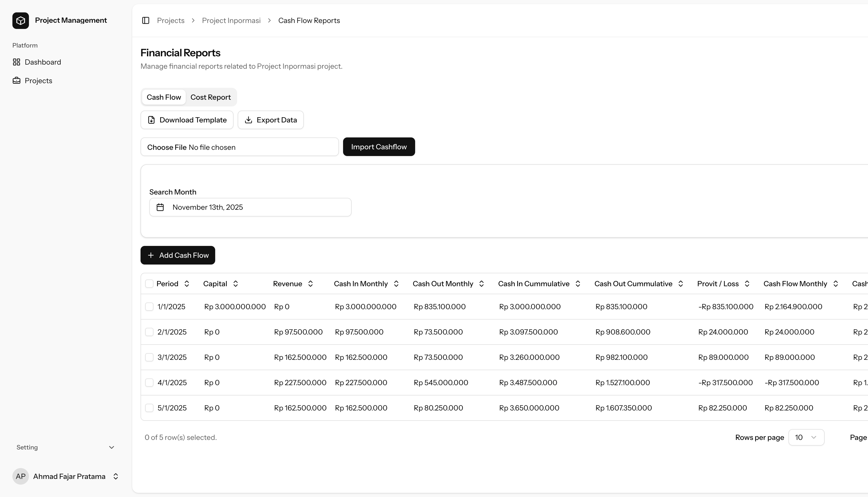Open the Rows per page dropdown showing 10

806,437
